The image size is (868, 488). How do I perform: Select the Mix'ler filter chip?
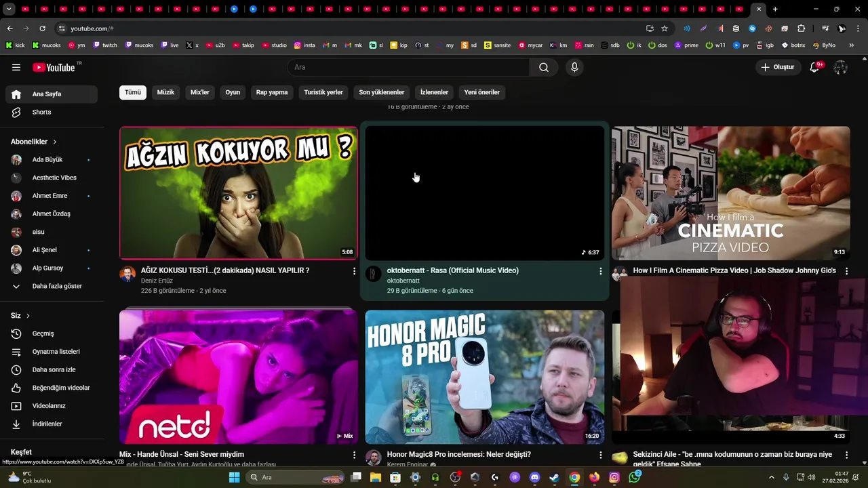coord(200,92)
